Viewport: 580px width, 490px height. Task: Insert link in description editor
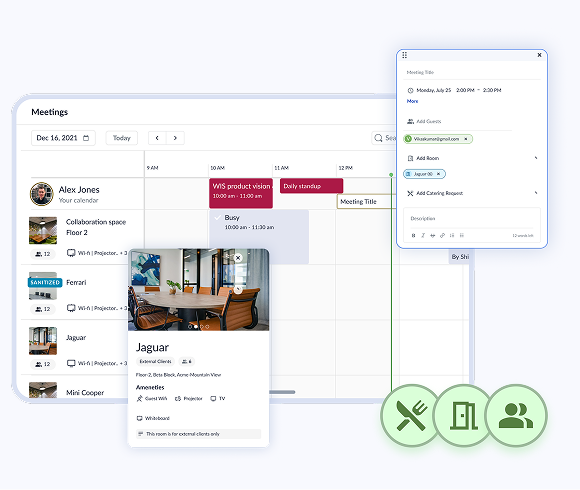click(x=442, y=236)
